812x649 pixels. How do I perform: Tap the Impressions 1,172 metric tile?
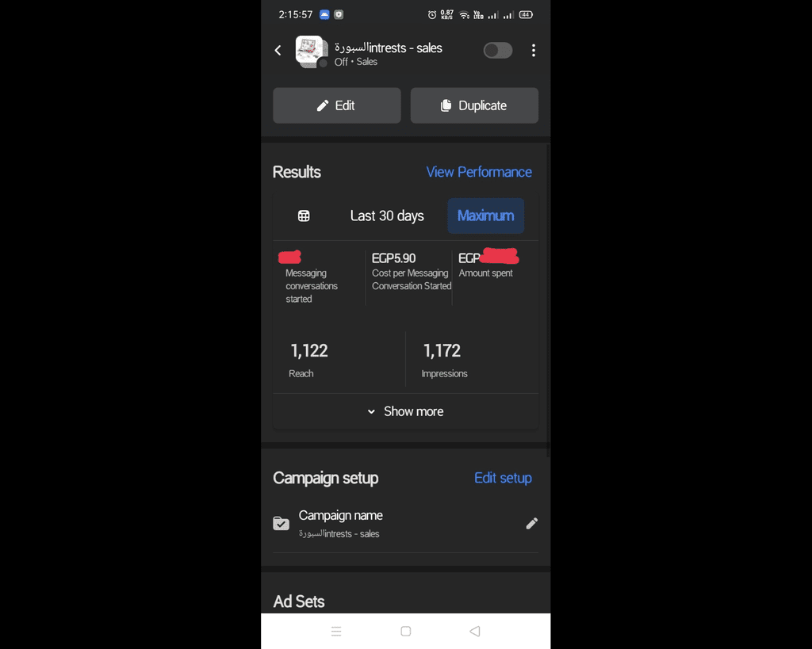[x=473, y=360]
